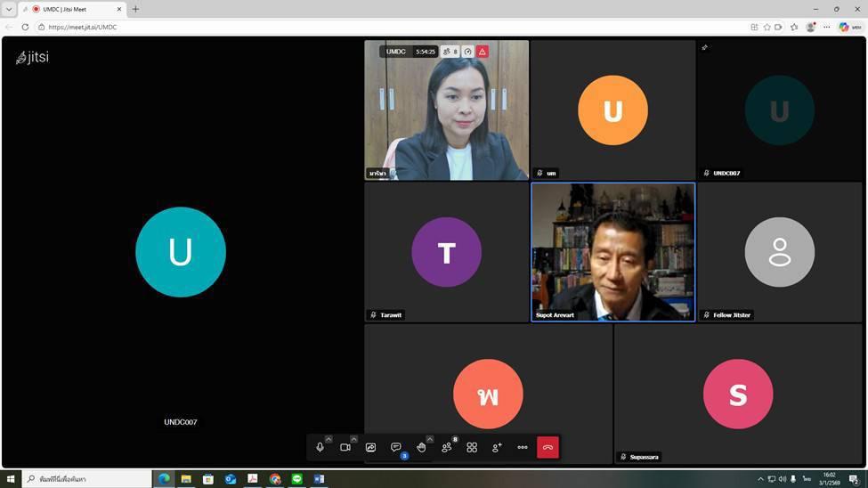This screenshot has width=868, height=488.
Task: Select the UMDC | Jitsi Meet browser tab
Action: (x=71, y=9)
